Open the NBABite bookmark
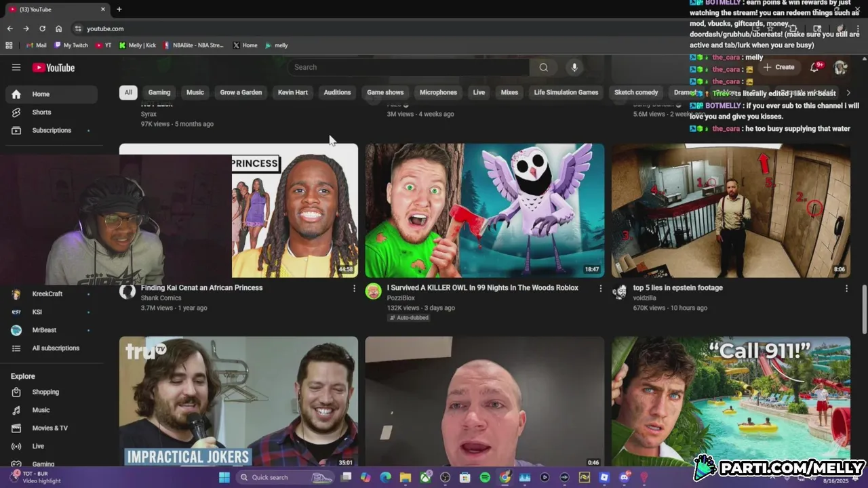The height and width of the screenshot is (488, 868). (193, 45)
